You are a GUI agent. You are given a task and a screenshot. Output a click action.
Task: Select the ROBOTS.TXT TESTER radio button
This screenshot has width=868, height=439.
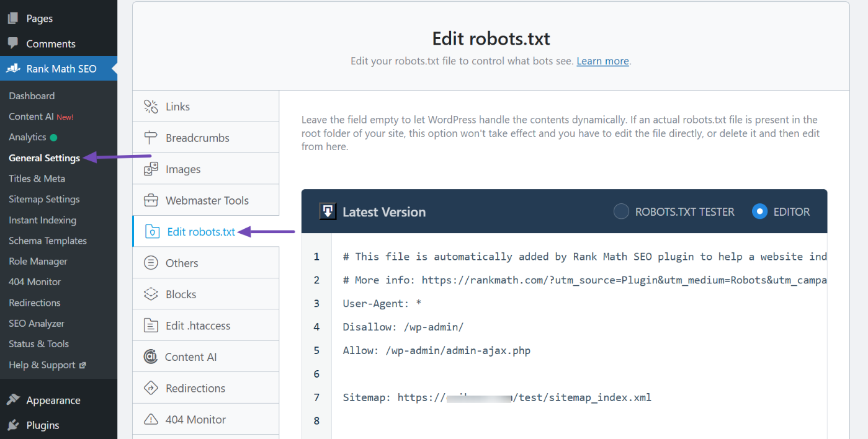click(x=621, y=211)
